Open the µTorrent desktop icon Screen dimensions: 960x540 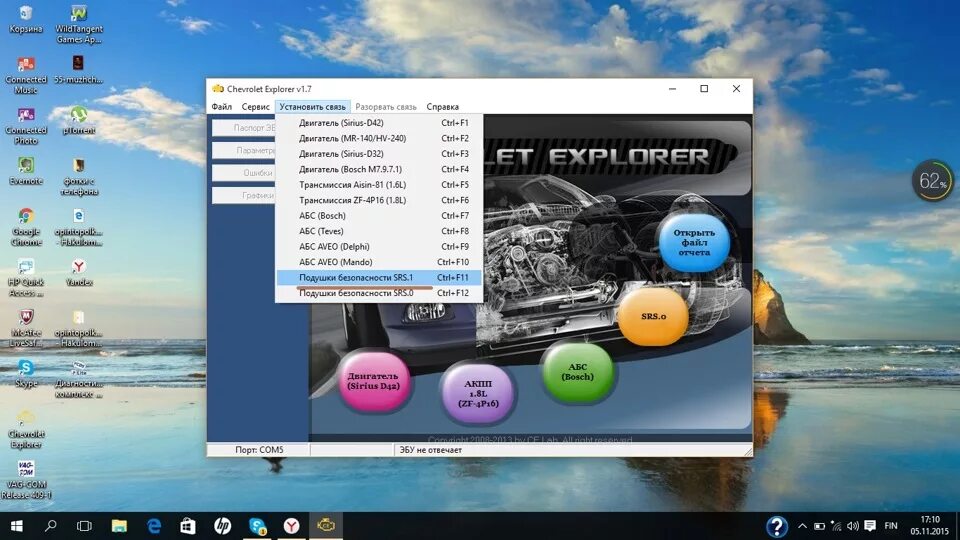click(x=78, y=121)
